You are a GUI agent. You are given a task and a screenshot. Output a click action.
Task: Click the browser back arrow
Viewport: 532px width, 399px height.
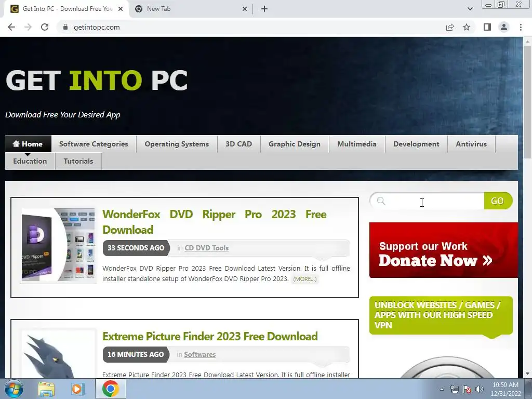click(x=11, y=27)
